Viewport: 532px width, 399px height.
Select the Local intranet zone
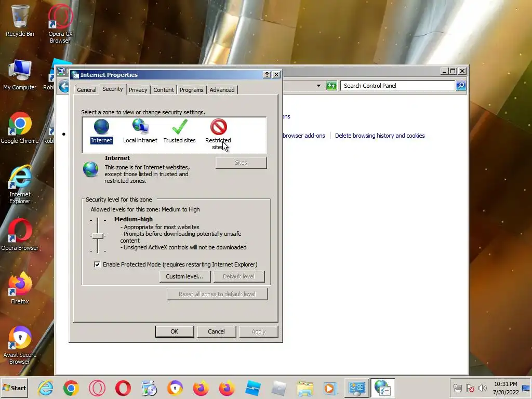(140, 131)
